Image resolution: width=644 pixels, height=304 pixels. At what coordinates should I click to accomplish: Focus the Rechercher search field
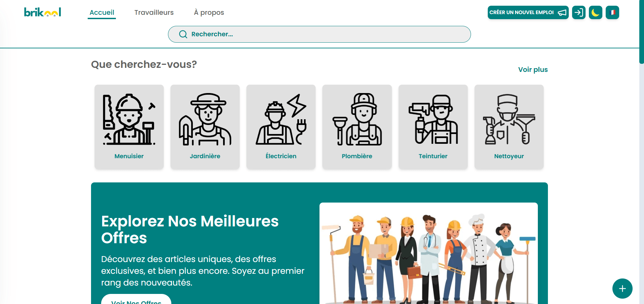click(x=319, y=34)
